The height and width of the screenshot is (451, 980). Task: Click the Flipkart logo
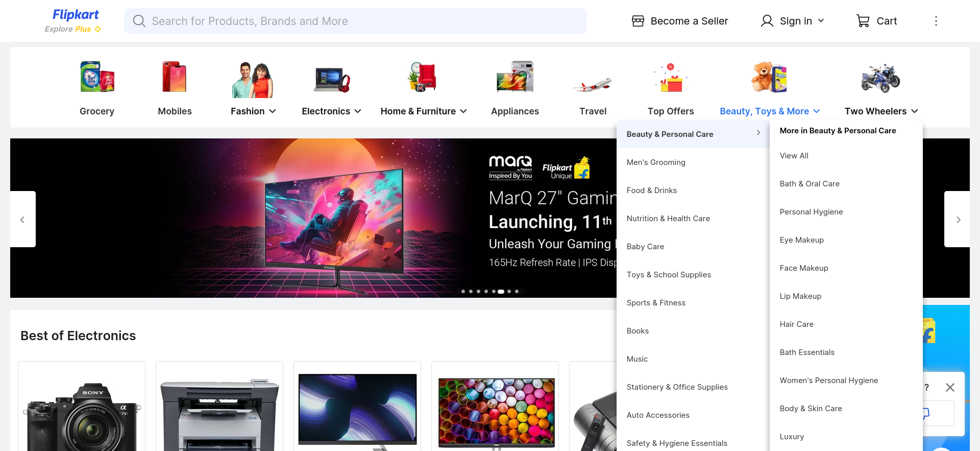pyautogui.click(x=76, y=15)
